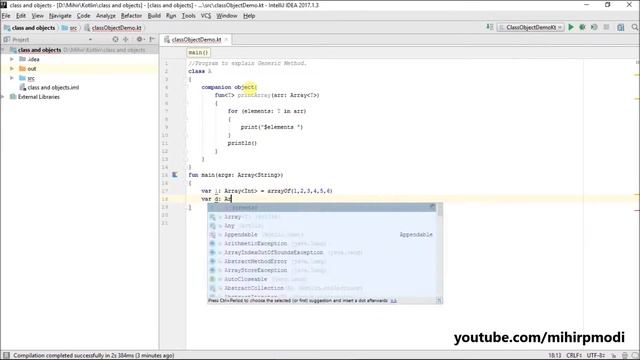The height and width of the screenshot is (360, 640).
Task: Hide the Project tool window icon
Action: [x=152, y=40]
